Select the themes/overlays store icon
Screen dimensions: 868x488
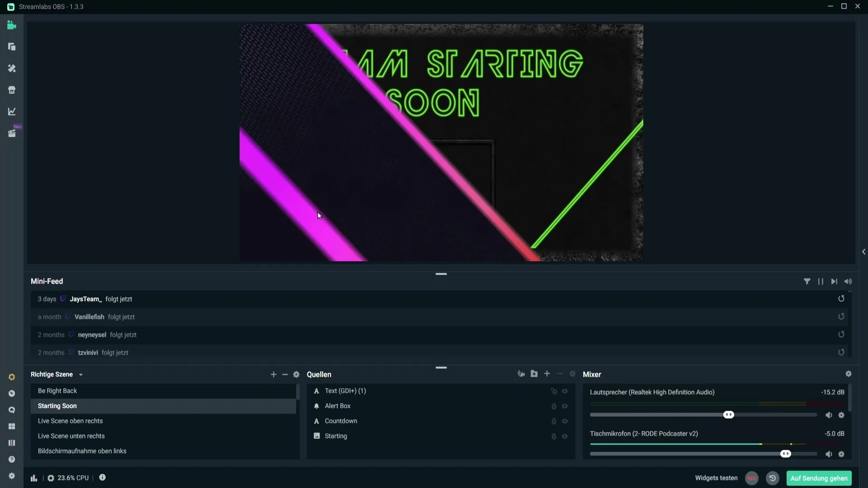[12, 90]
